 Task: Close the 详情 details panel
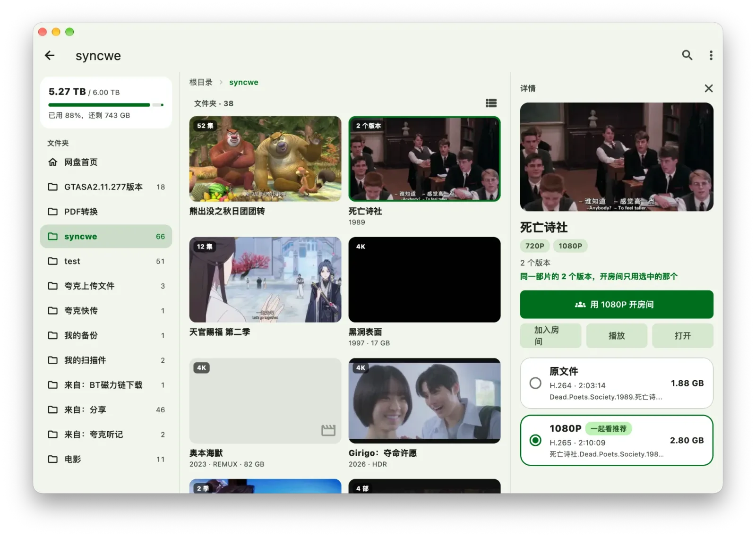[708, 88]
